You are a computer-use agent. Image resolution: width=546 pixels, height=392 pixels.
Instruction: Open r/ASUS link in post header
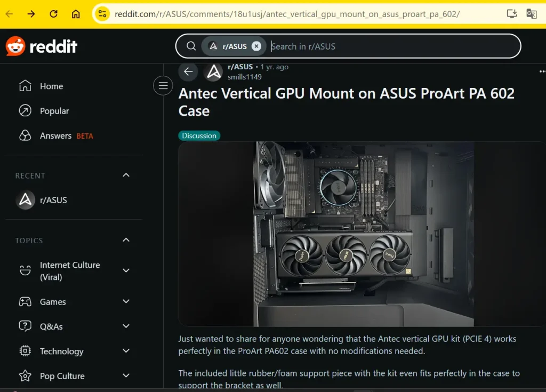(240, 67)
